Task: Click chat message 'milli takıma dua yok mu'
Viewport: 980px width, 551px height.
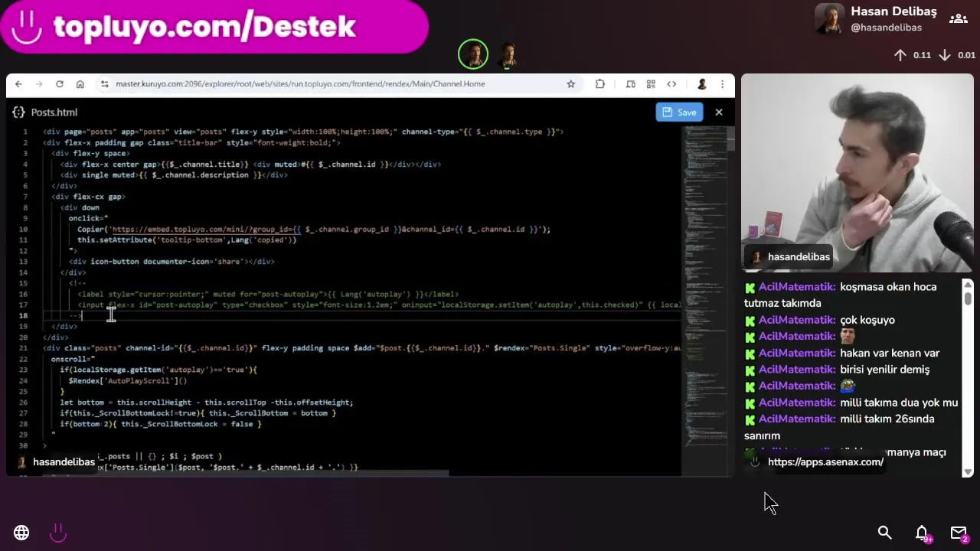Action: pos(899,403)
